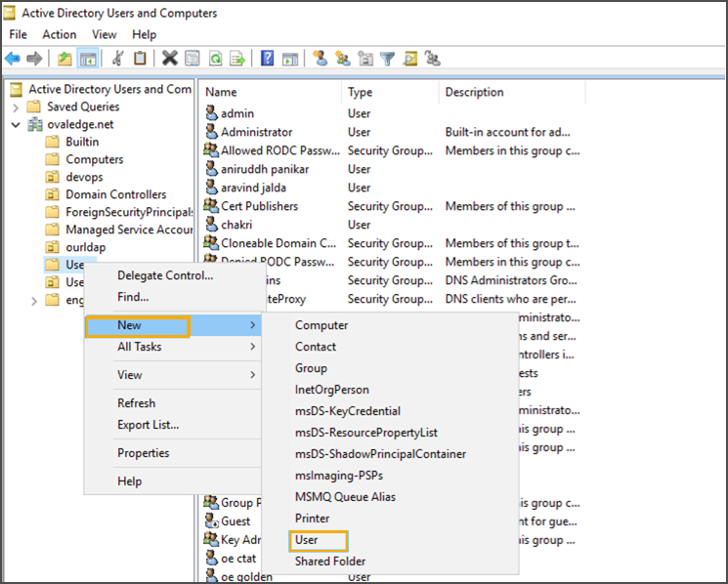The height and width of the screenshot is (584, 728).
Task: Open Help question mark toolbar icon
Action: (267, 59)
